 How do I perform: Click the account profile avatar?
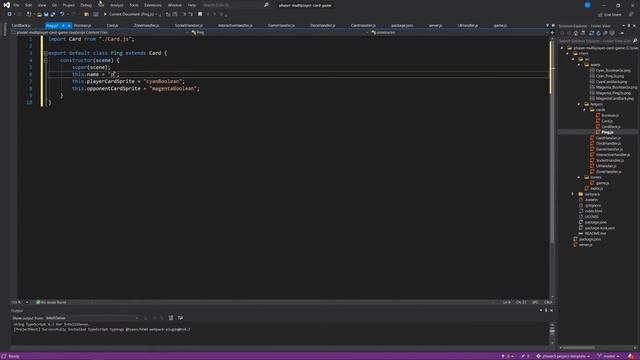click(587, 5)
